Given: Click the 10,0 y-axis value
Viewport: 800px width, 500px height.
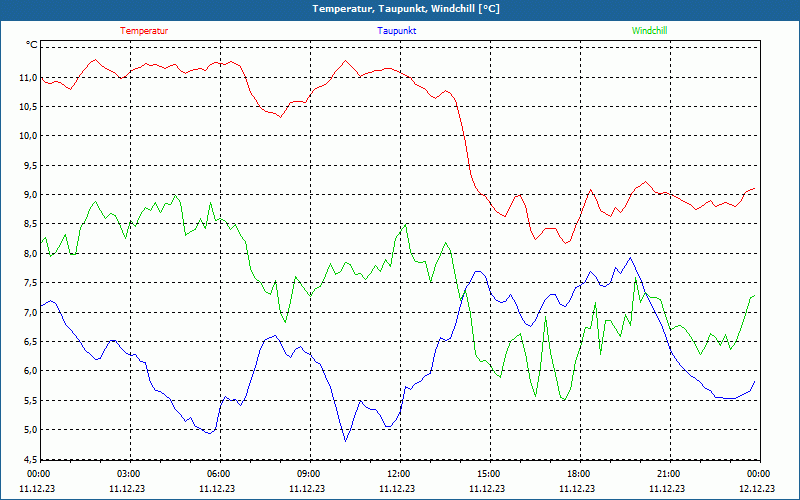Looking at the screenshot, I should [28, 136].
